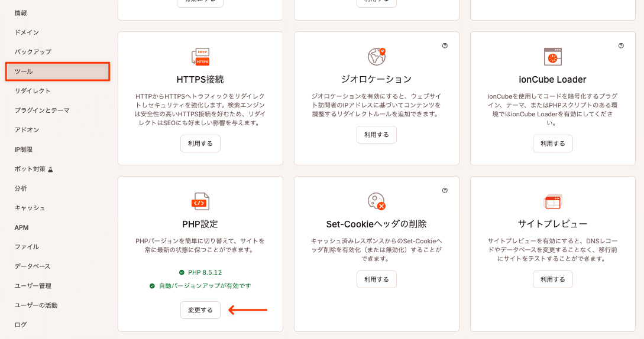Image resolution: width=644 pixels, height=339 pixels.
Task: Open help icon on ionCube Loader card
Action: 621,45
